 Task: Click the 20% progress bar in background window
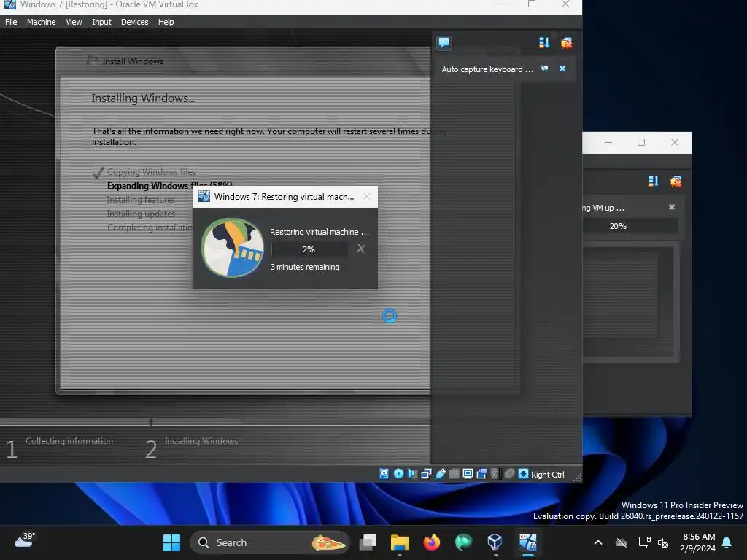(x=630, y=226)
